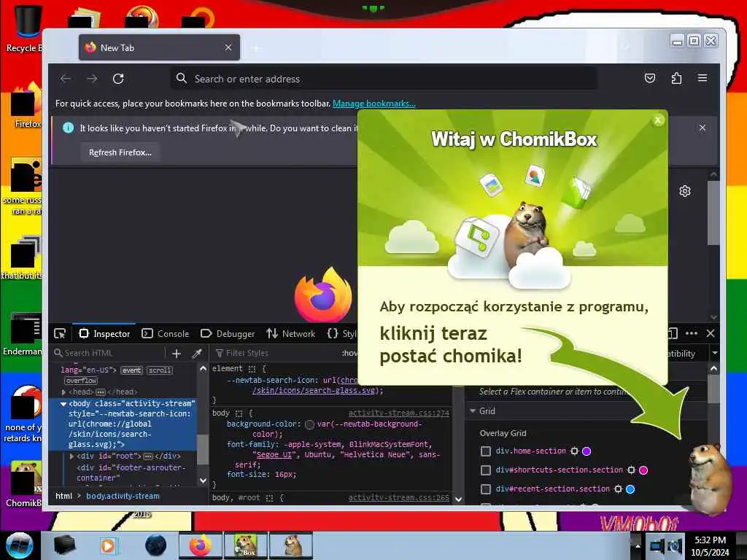Click the Refresh Firefox… button
The width and height of the screenshot is (747, 560).
120,152
